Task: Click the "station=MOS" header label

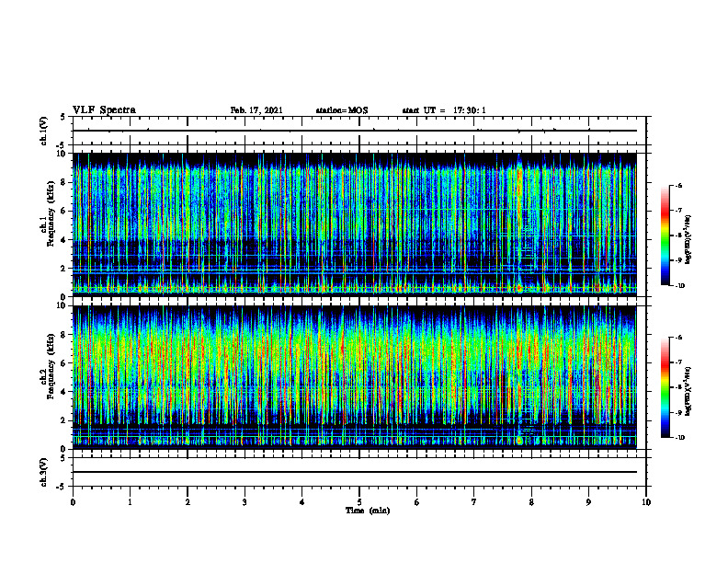Action: click(x=342, y=110)
